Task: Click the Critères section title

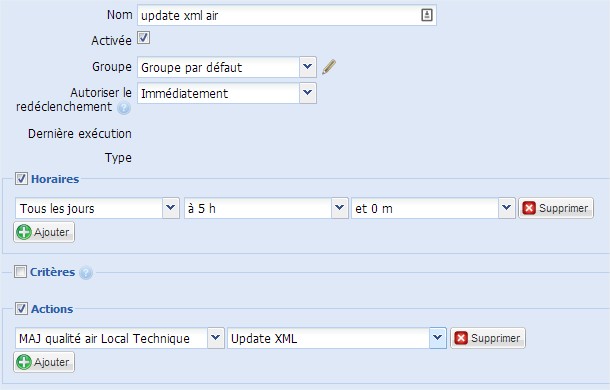Action: point(53,272)
